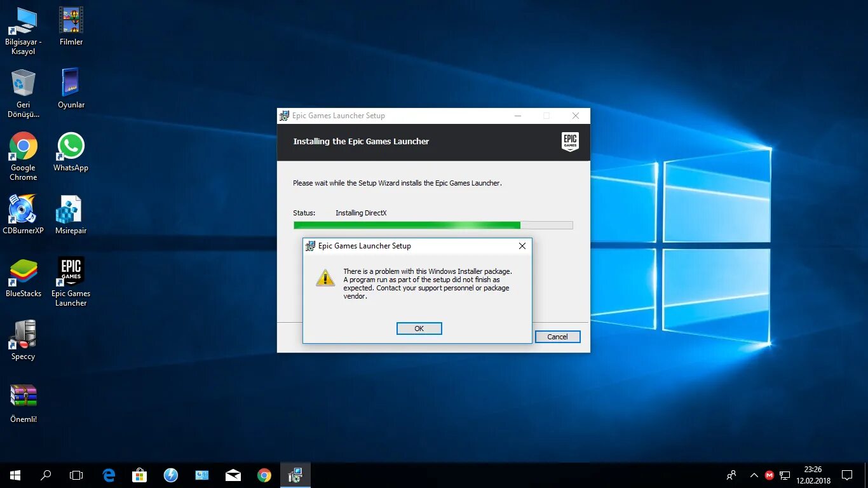Select the WhatsApp desktop shortcut
868x488 pixels.
(x=71, y=152)
